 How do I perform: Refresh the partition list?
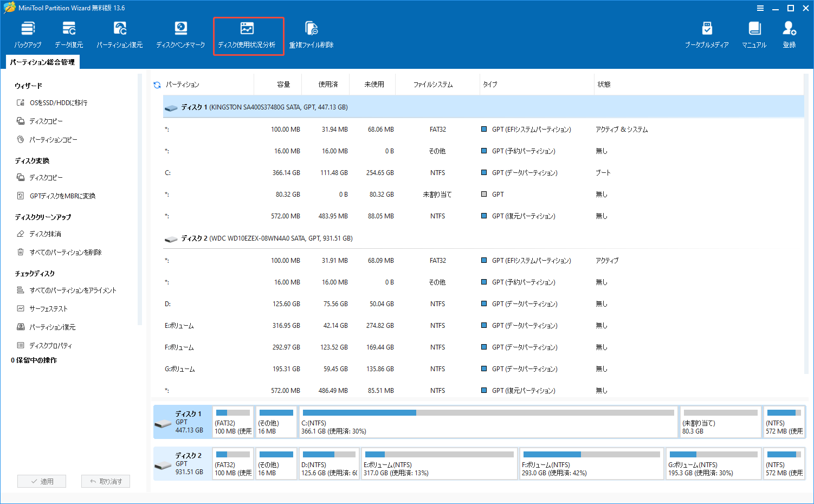tap(157, 84)
